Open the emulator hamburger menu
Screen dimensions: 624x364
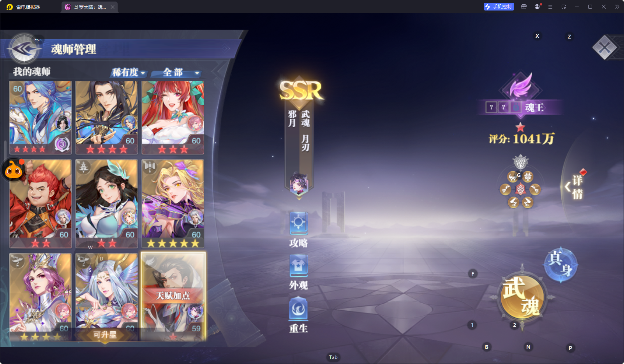point(550,7)
